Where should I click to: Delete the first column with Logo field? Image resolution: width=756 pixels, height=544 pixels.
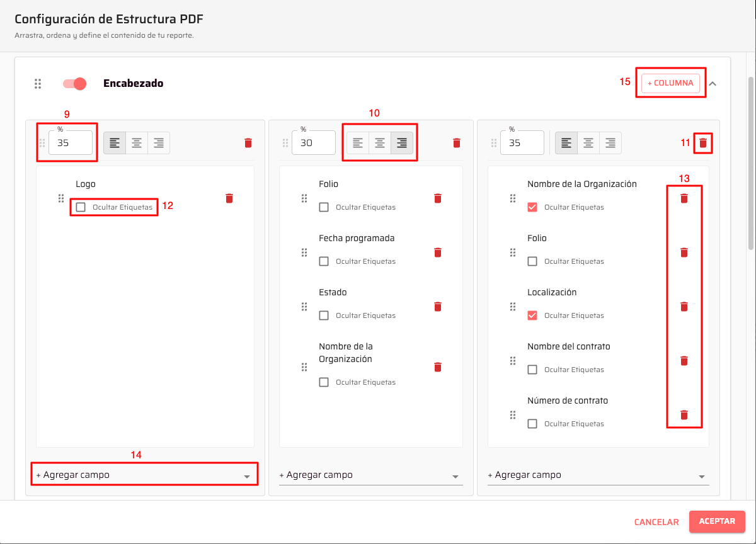(248, 143)
